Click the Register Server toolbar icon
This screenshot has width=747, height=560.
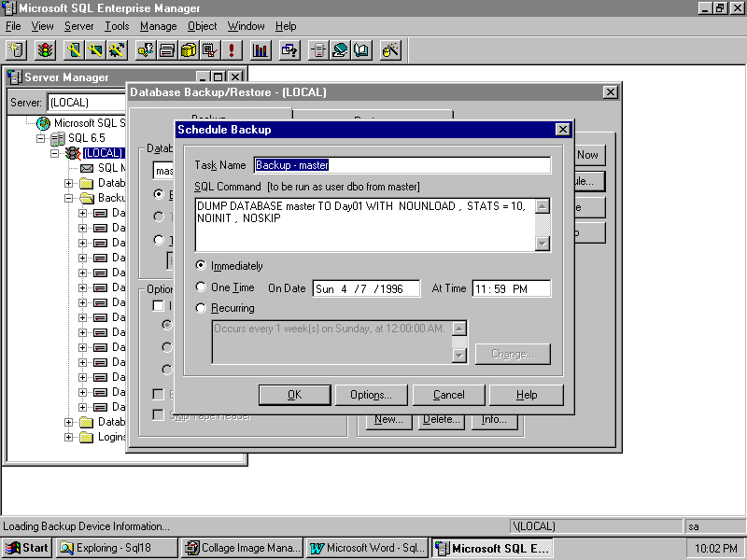point(17,50)
